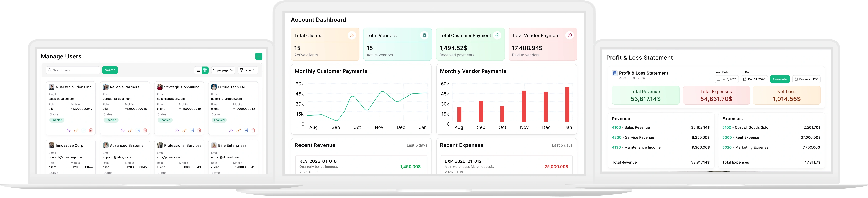Switch Manage Users to list view

(x=198, y=70)
